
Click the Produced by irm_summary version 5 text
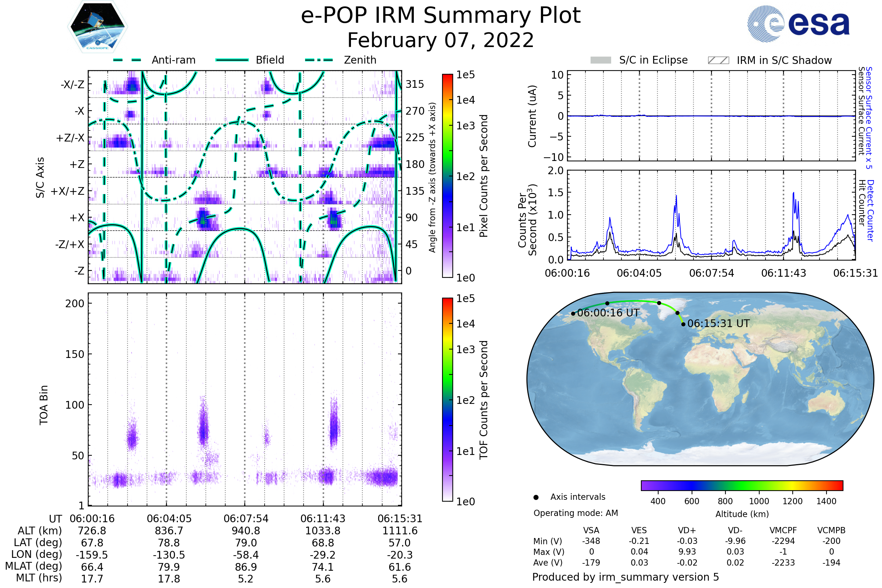(x=625, y=577)
